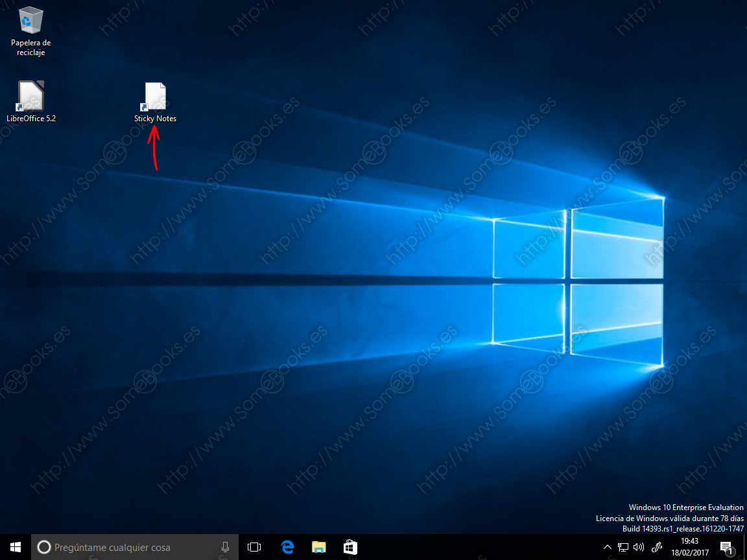Select the Papelera de reciclaje bin icon
Viewport: 747px width, 560px height.
point(30,21)
